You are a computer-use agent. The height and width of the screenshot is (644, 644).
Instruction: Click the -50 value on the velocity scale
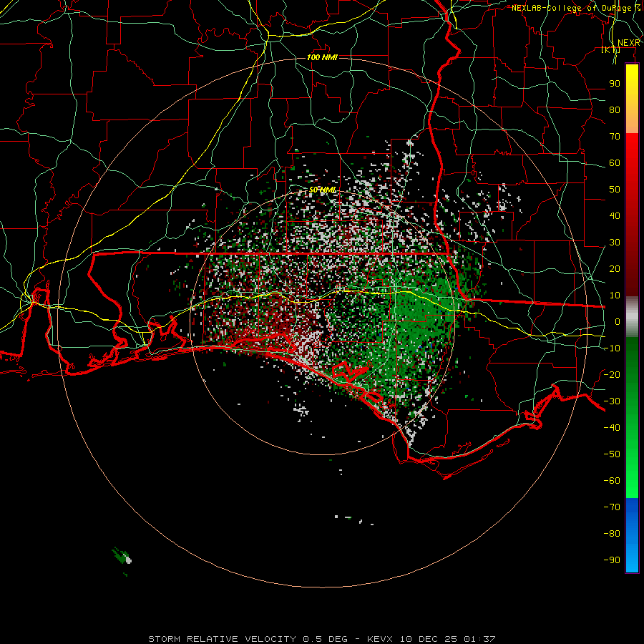pos(612,454)
